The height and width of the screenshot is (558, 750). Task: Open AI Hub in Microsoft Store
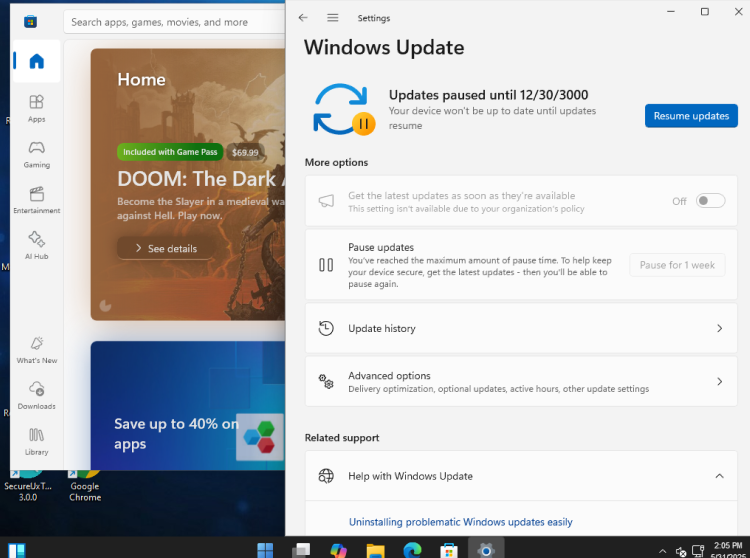(36, 246)
